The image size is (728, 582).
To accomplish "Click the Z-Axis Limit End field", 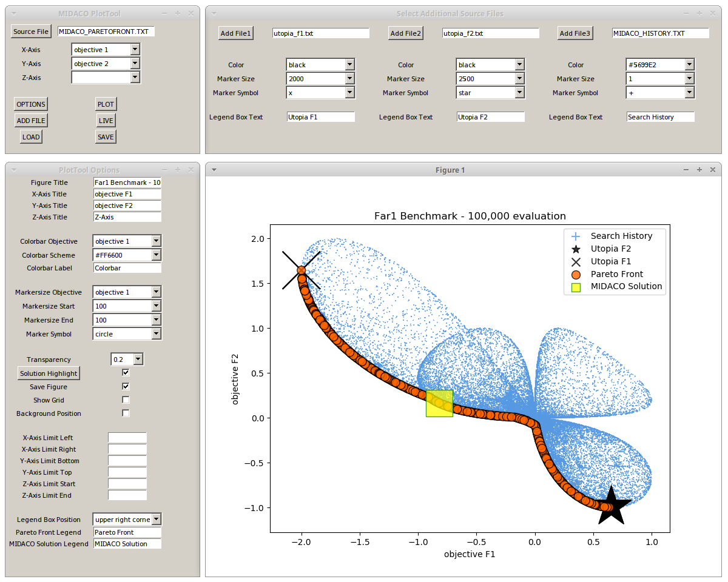I will [127, 495].
